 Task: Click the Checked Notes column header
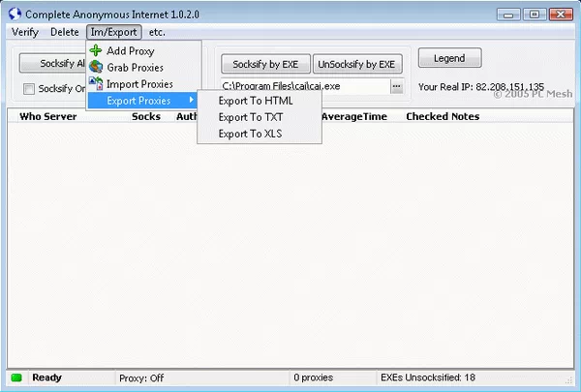tap(443, 116)
